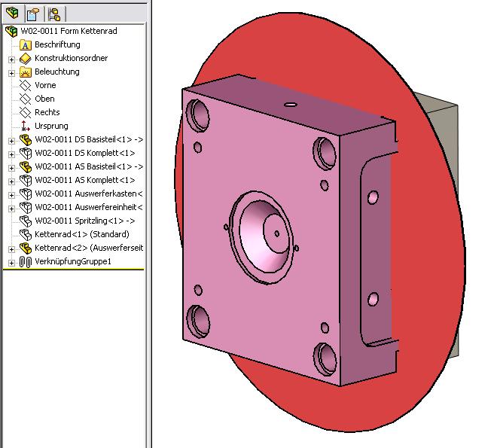Select Kettenrad<2> (Auswerferseit entry
Viewport: 494px width, 448px height.
(89, 248)
